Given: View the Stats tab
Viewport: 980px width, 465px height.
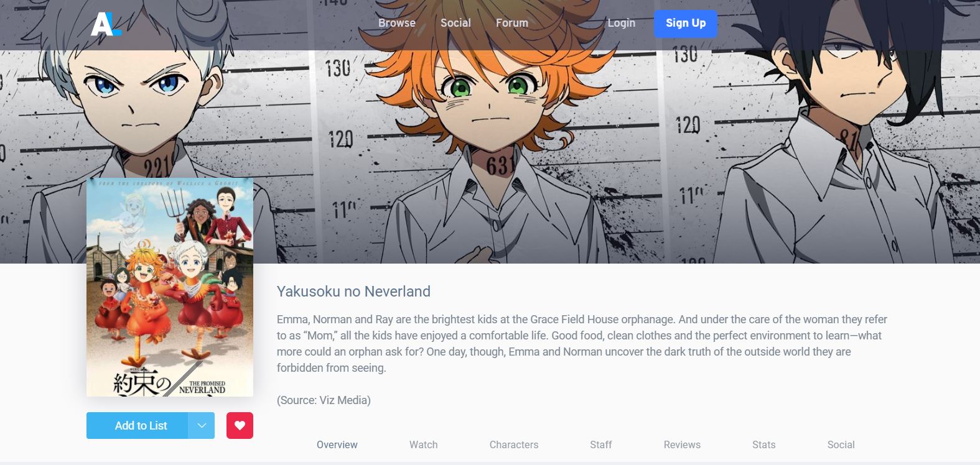Looking at the screenshot, I should [x=764, y=444].
